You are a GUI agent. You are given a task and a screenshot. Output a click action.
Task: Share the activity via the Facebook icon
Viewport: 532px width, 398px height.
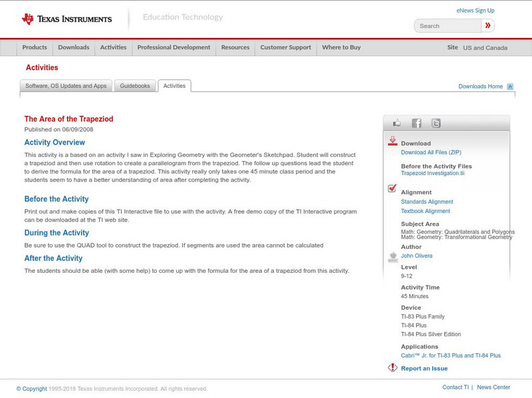click(x=416, y=123)
